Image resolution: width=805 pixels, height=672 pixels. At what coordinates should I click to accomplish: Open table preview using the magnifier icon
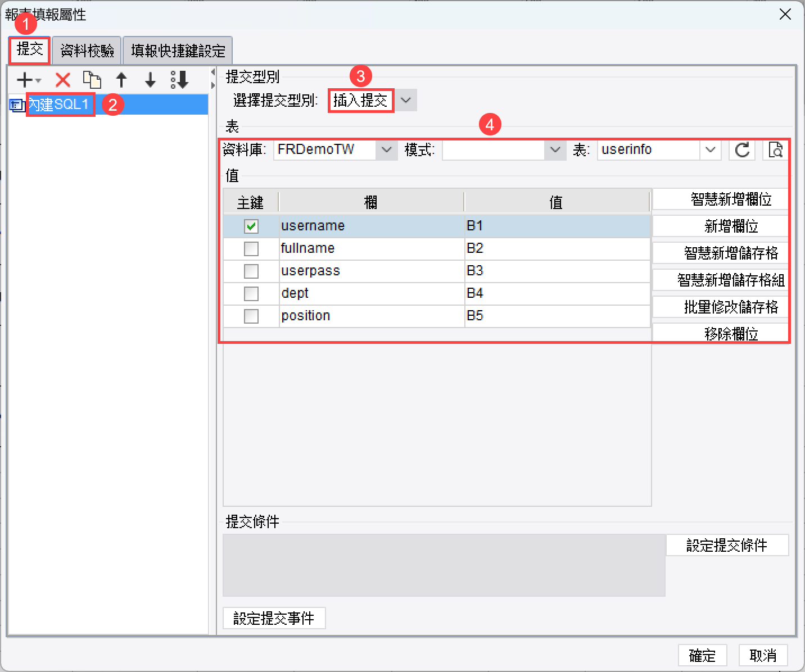[x=775, y=149]
